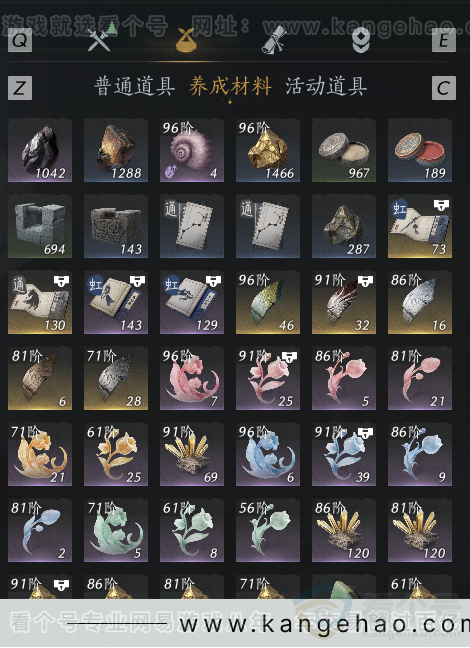Select the 养成材料 tab

coord(230,86)
